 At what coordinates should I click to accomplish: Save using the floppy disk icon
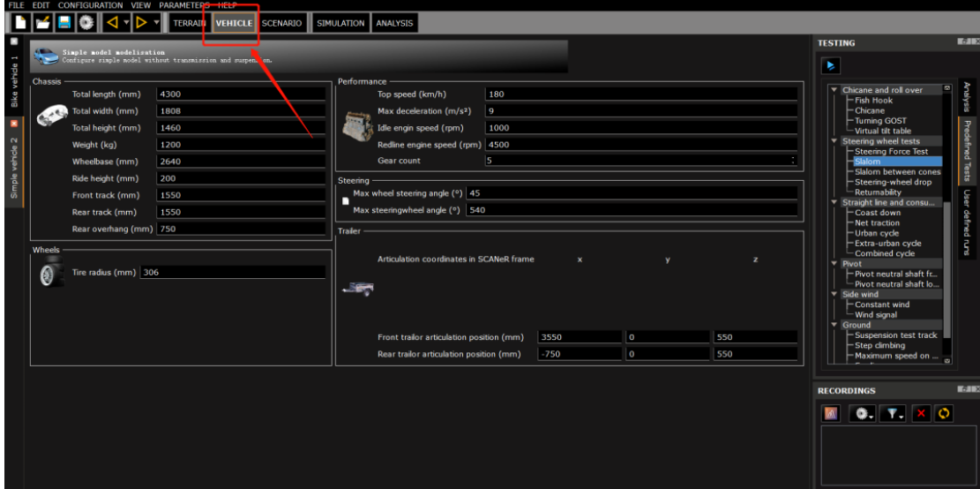(64, 23)
